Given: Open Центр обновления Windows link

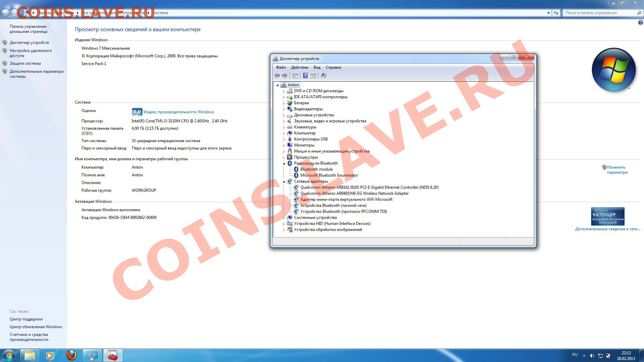Looking at the screenshot, I should pyautogui.click(x=36, y=327).
